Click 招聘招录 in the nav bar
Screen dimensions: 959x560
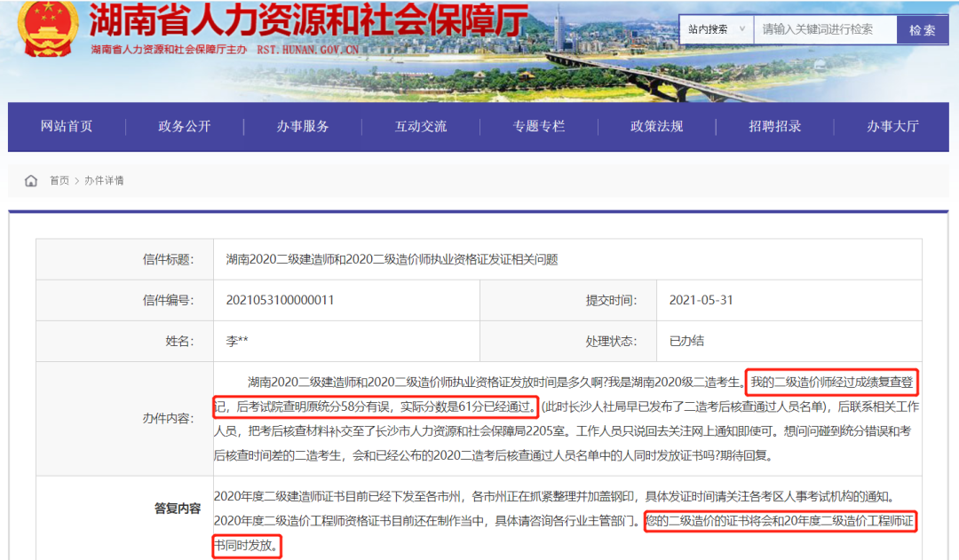(775, 126)
